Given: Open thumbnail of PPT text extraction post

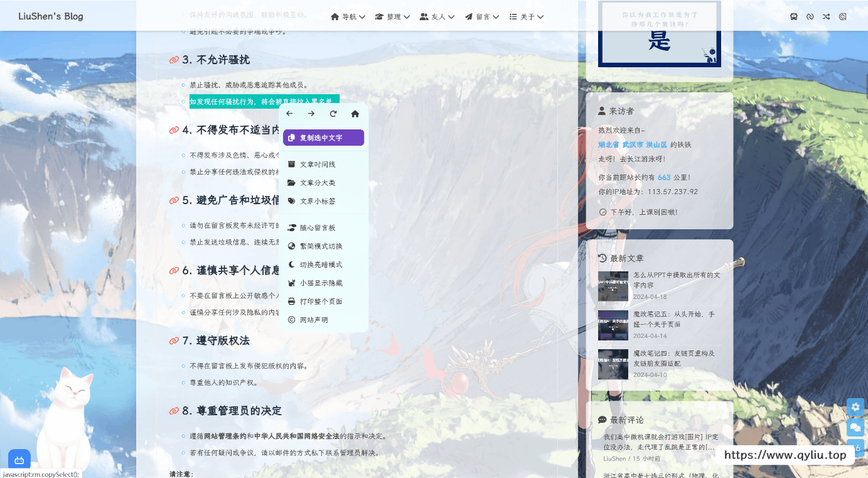Looking at the screenshot, I should point(613,286).
